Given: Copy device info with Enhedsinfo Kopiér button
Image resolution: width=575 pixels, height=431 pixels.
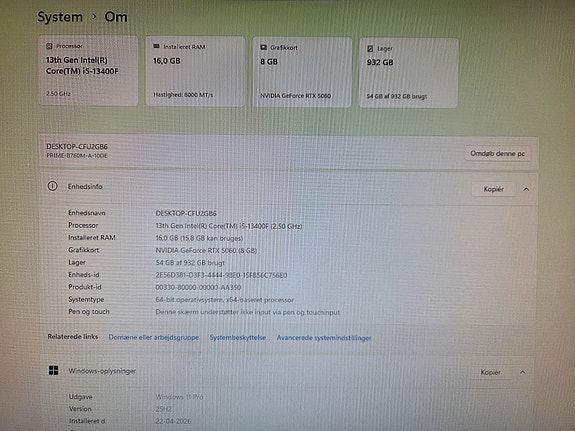Looking at the screenshot, I should click(x=494, y=189).
